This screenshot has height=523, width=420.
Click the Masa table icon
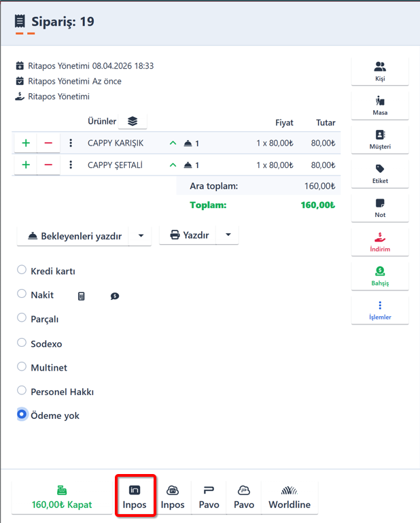(x=380, y=105)
